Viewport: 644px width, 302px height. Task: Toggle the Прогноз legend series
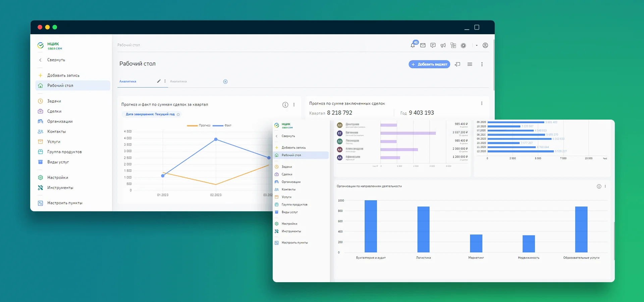click(199, 125)
